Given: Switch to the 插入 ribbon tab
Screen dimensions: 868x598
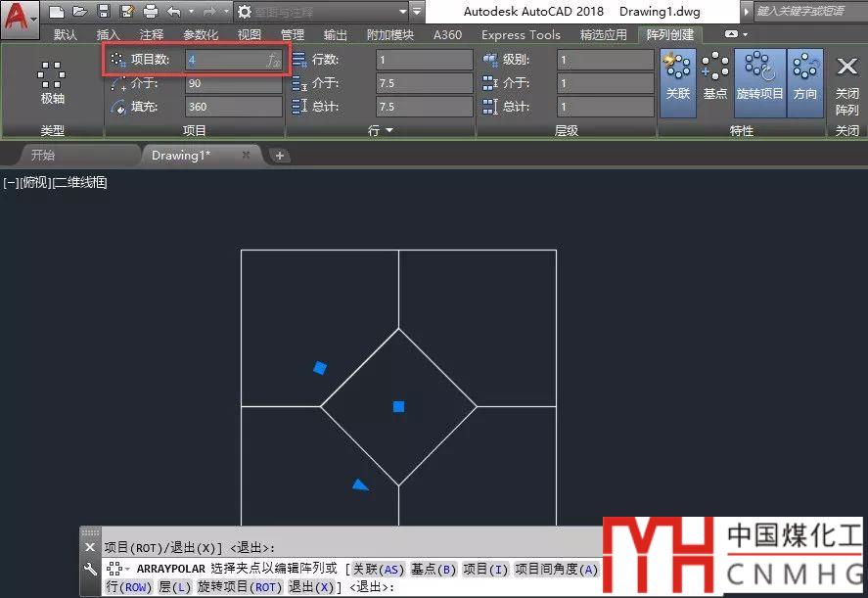Looking at the screenshot, I should point(108,35).
